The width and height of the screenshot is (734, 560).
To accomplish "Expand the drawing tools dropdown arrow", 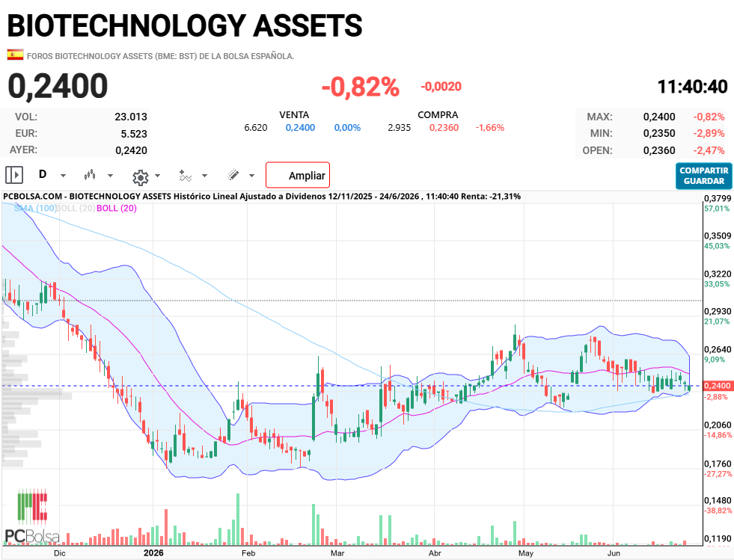I will 252,176.
